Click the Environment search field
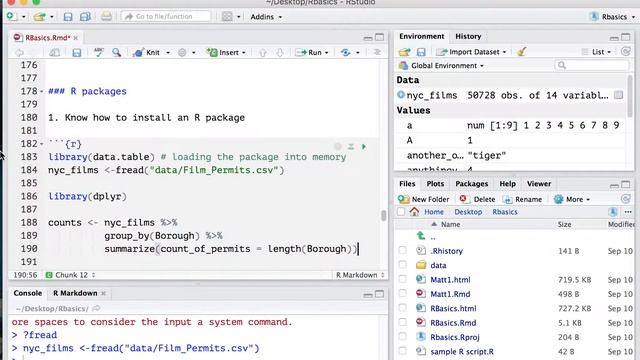Viewport: 640px width, 360px height. [x=591, y=65]
